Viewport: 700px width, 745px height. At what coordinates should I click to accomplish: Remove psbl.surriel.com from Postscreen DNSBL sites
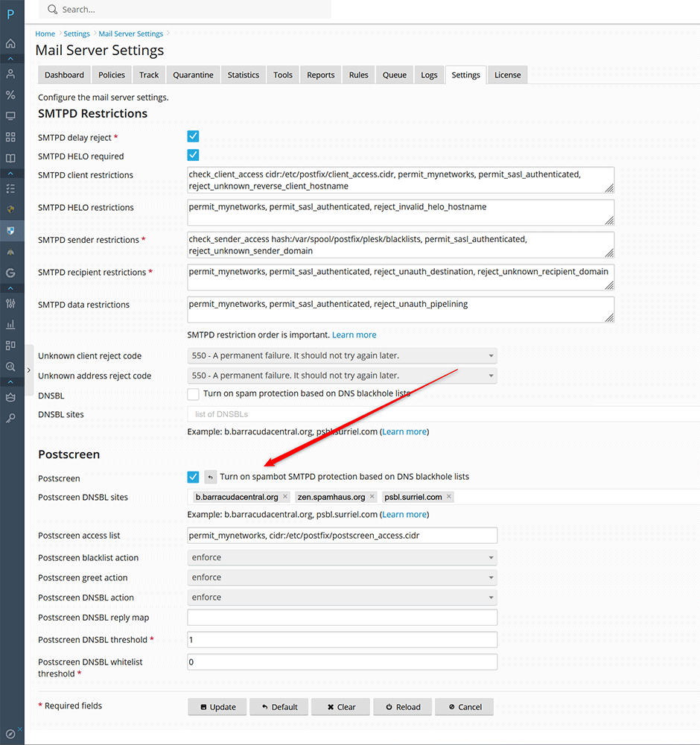(x=449, y=496)
